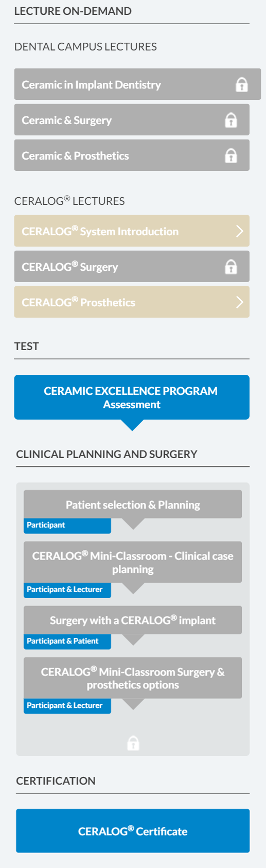Click the Participant & Patient tag
Viewport: 266px width, 868px height.
(67, 641)
